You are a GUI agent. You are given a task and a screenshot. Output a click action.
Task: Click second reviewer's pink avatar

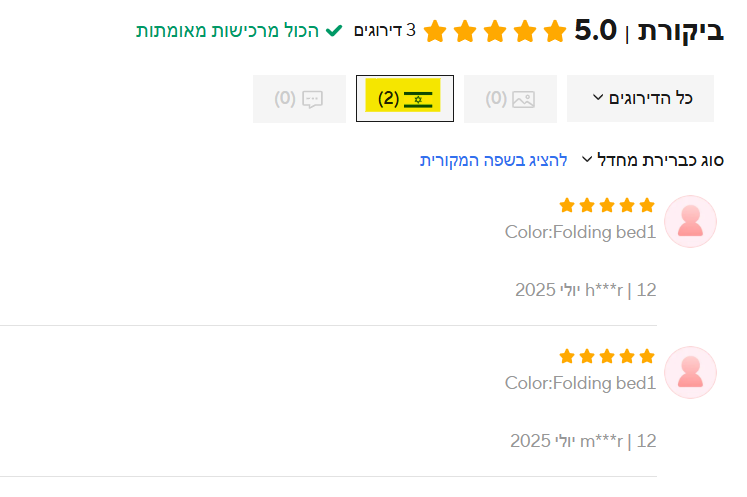click(690, 371)
